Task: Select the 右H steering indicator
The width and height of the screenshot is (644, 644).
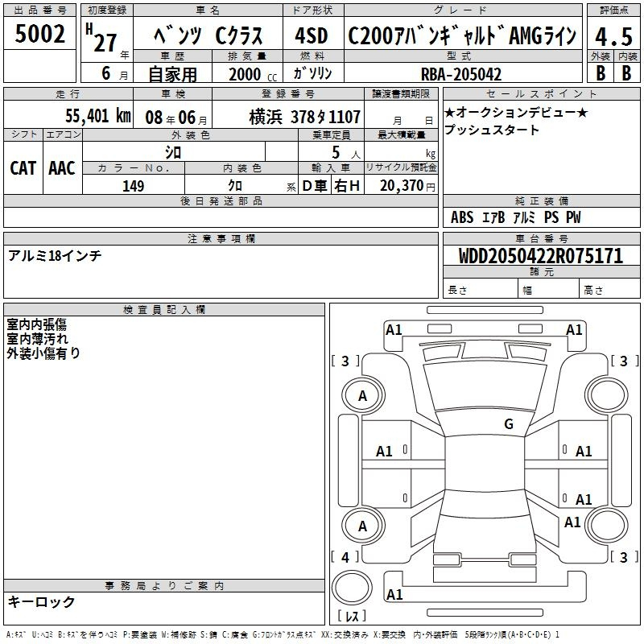Action: 347,186
